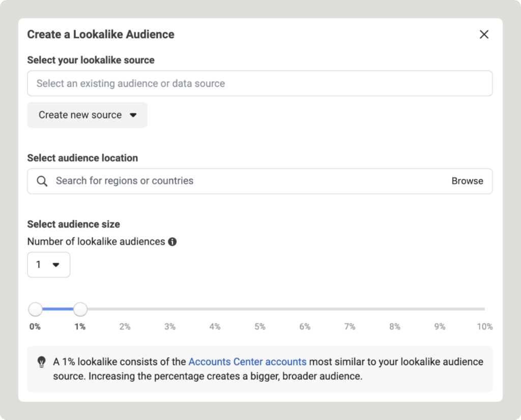Click the regions or countries search field

pos(204,181)
